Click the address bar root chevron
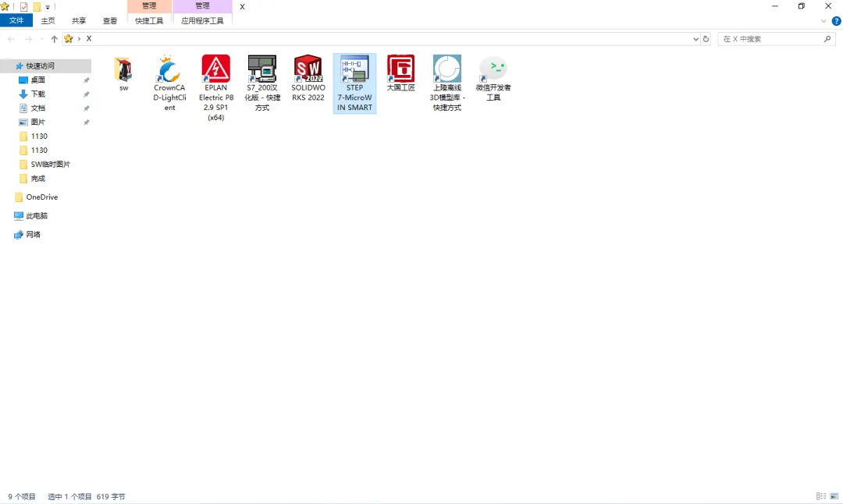The width and height of the screenshot is (843, 504). click(x=79, y=39)
